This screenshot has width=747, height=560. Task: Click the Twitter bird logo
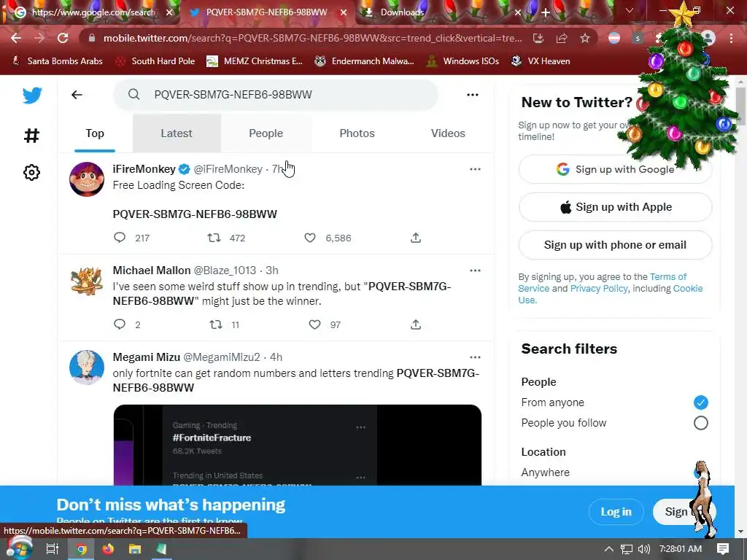pos(32,96)
